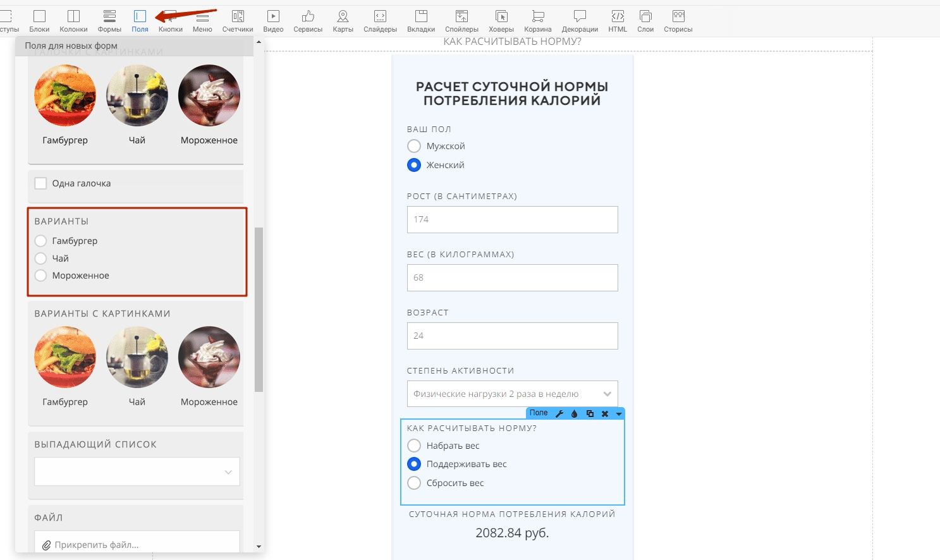Screen dimensions: 940x560
Task: Open the Колонки toolbar section
Action: 73,21
